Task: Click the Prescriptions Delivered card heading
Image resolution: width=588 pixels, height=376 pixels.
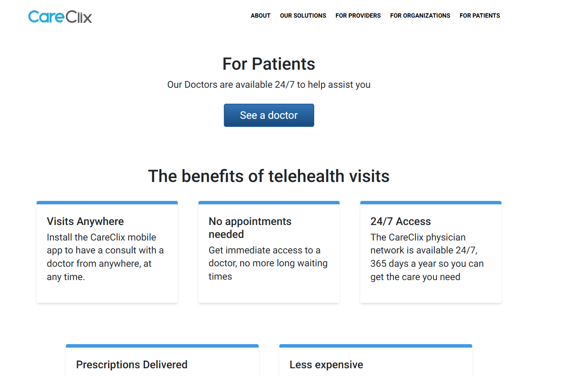Action: [x=132, y=365]
